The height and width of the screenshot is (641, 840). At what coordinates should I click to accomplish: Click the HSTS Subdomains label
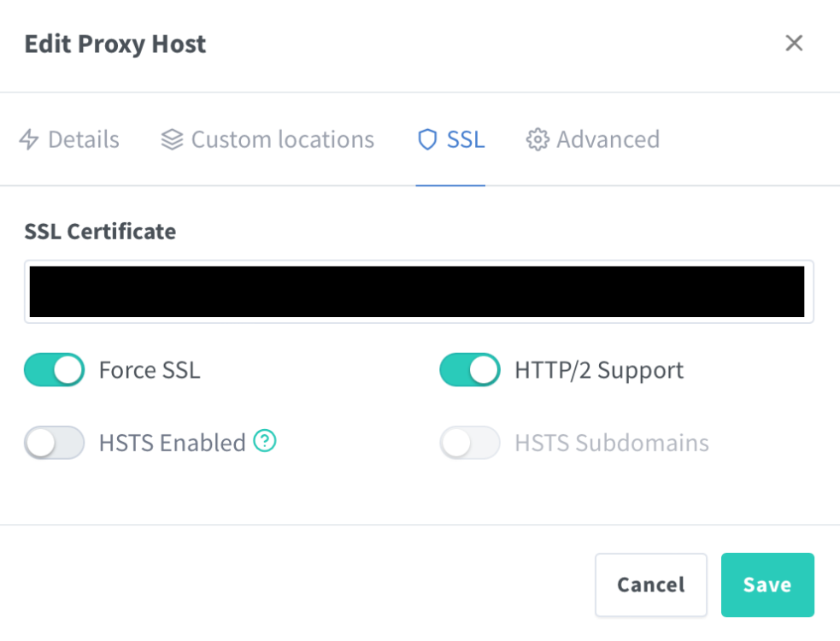612,443
